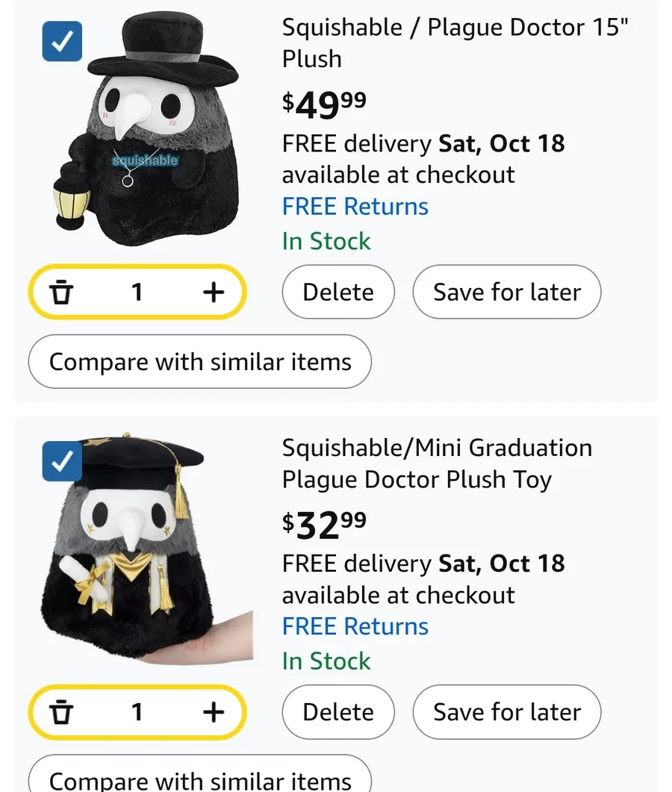The width and height of the screenshot is (672, 792).
Task: Click trash icon for Plague Doctor 15" Plush
Action: (60, 292)
